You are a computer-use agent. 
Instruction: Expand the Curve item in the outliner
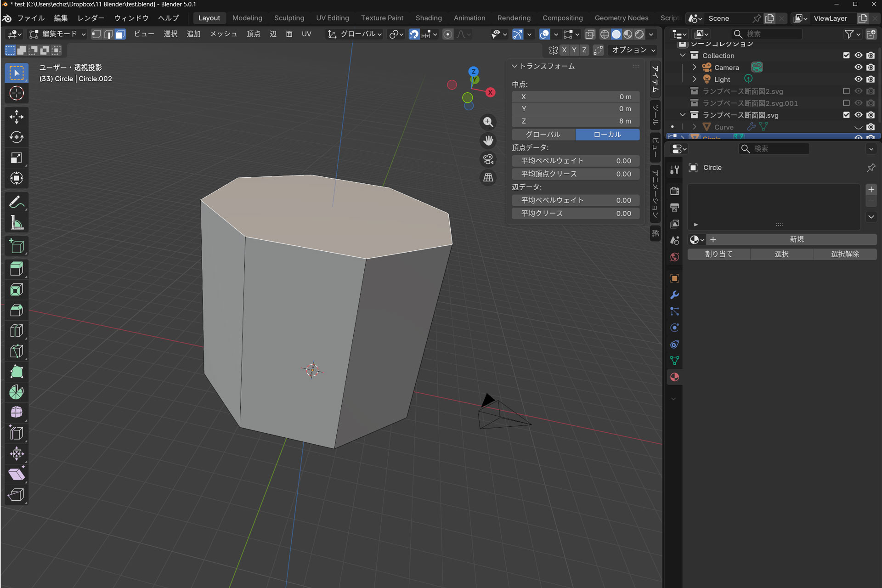(x=694, y=127)
